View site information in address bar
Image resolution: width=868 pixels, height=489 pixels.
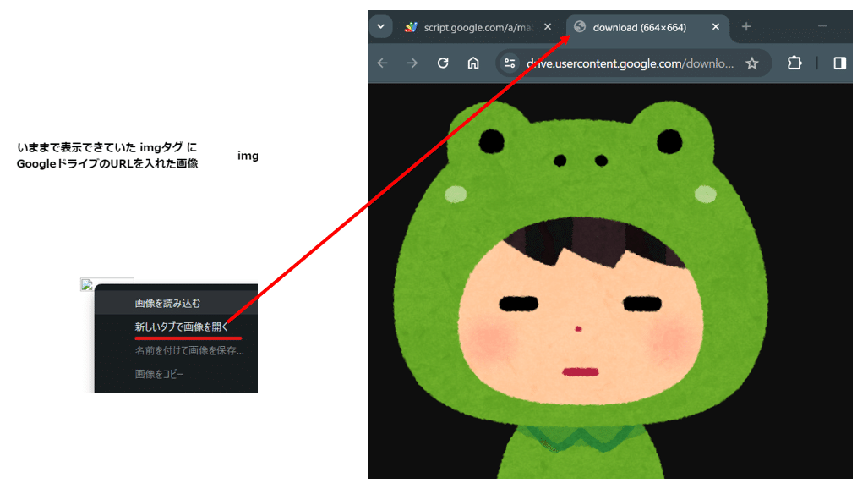point(510,63)
